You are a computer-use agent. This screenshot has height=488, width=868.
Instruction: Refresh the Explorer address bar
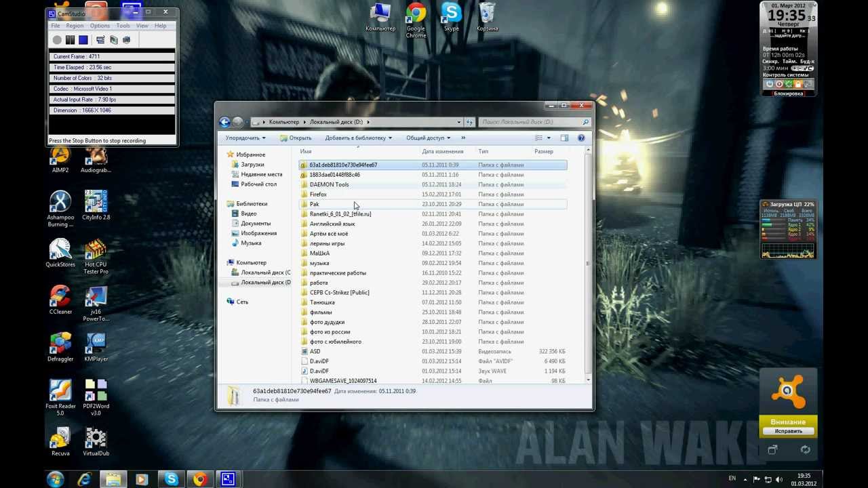click(469, 122)
